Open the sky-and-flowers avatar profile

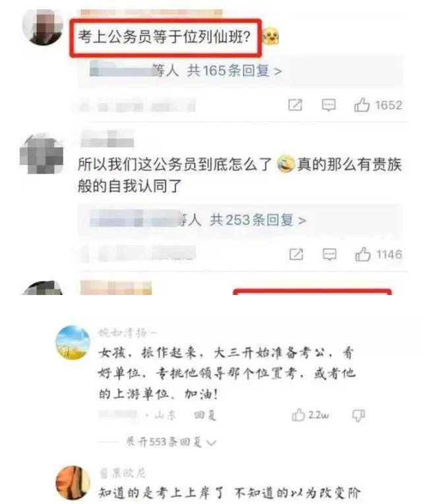(x=73, y=342)
